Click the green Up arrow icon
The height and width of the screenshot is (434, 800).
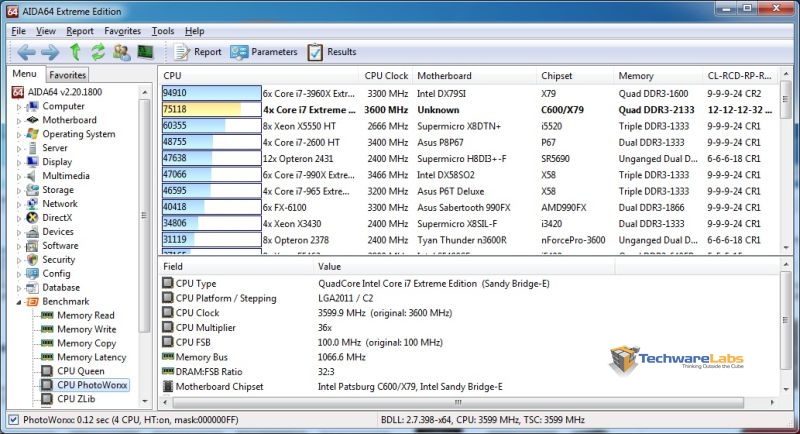tap(76, 52)
